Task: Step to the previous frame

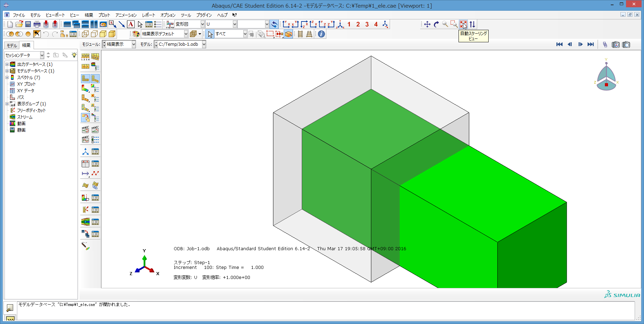Action: [x=570, y=44]
